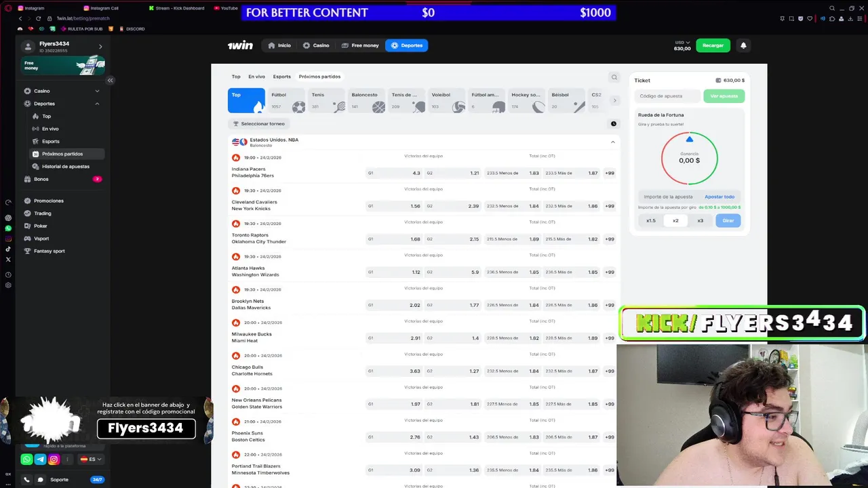Screen dimensions: 868x488
Task: Collapse the sidebar with double-chevron icon
Action: click(110, 80)
